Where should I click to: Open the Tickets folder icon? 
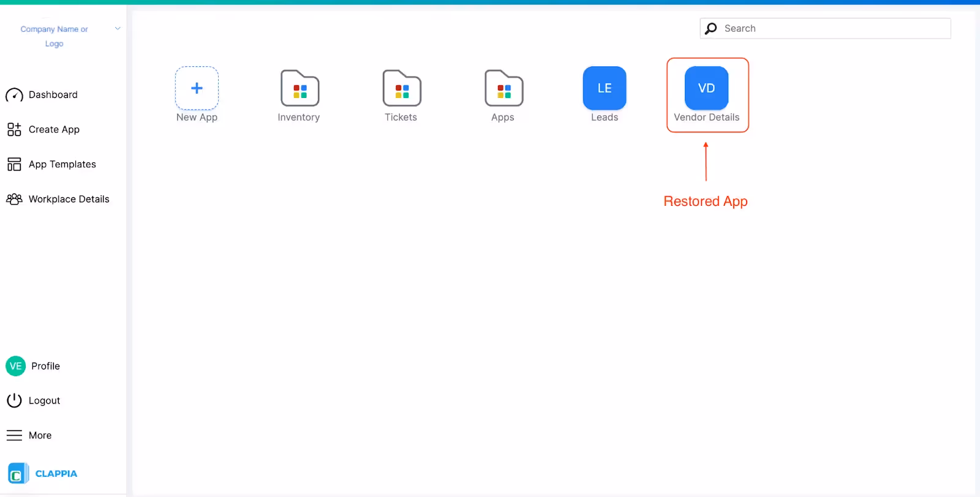pos(402,88)
